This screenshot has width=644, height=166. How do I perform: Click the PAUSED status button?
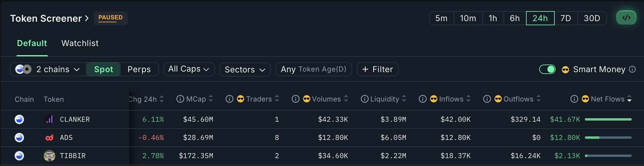(x=110, y=18)
